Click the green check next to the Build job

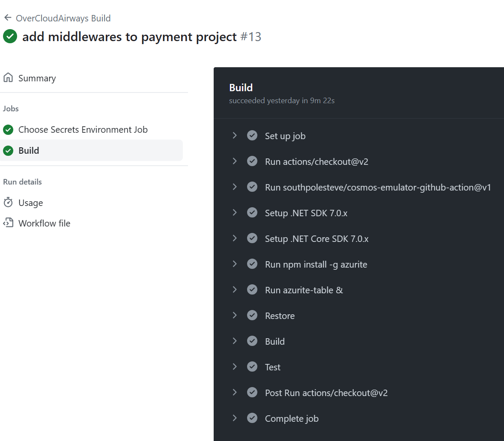(x=8, y=150)
